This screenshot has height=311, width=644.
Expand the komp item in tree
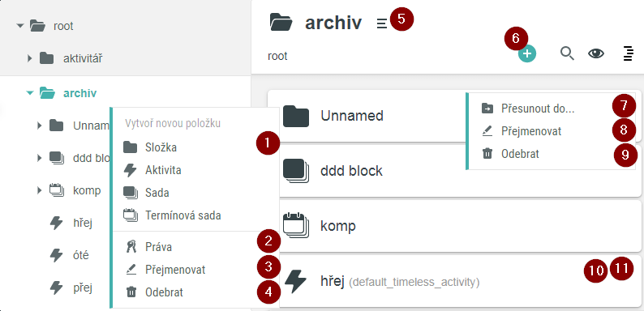(x=40, y=190)
